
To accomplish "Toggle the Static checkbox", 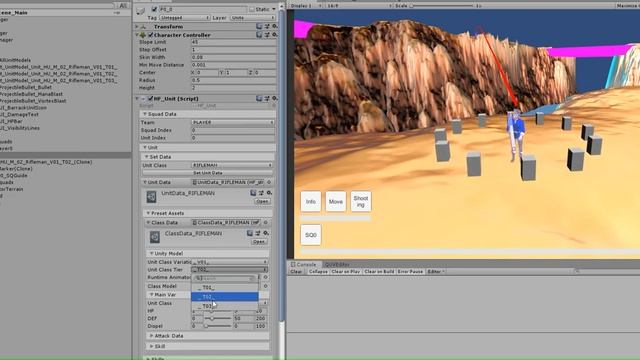I will [x=252, y=9].
